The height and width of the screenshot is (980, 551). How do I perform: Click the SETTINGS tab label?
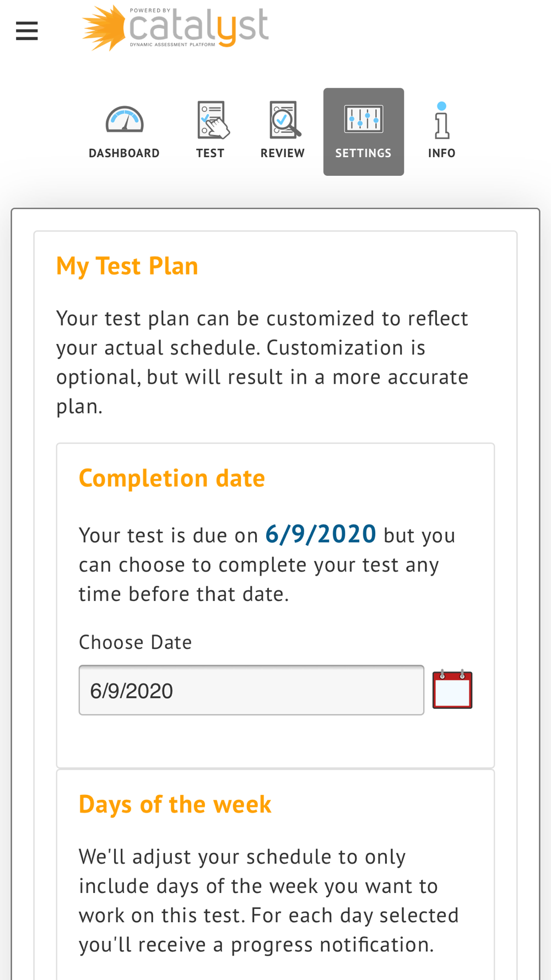(364, 153)
